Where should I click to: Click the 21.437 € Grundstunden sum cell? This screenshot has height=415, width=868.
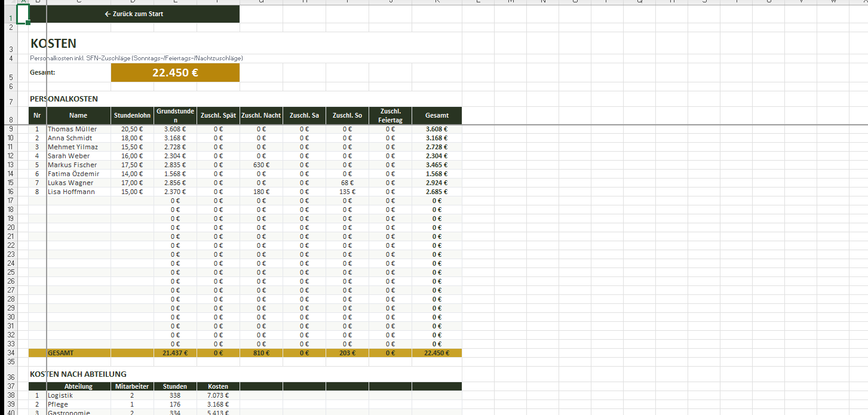pos(175,353)
